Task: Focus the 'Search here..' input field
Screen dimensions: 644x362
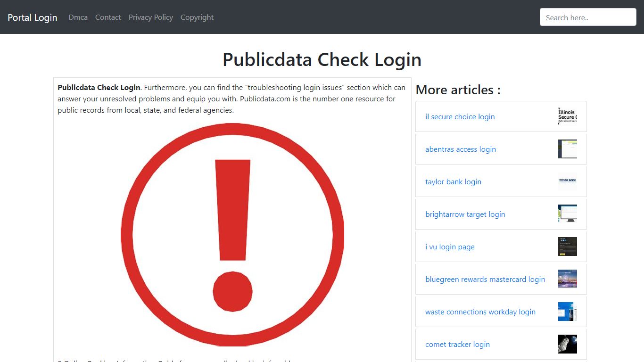Action: coord(588,17)
